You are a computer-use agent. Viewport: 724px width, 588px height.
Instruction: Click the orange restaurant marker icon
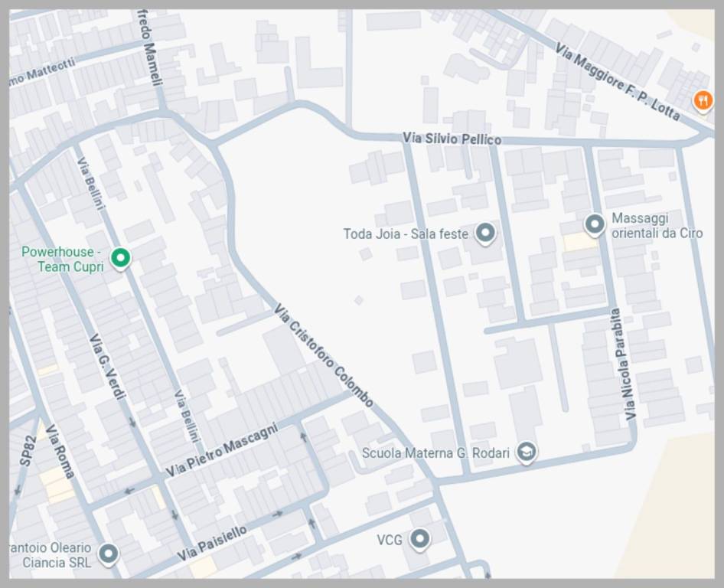click(703, 100)
